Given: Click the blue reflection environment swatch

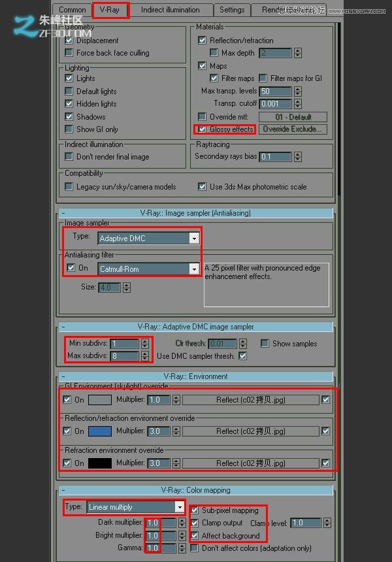Looking at the screenshot, I should (100, 431).
